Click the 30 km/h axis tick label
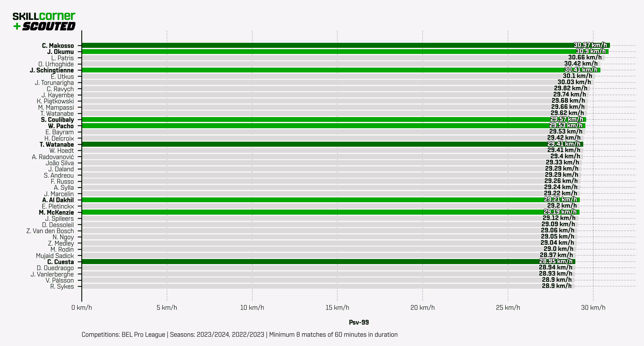644x346 pixels. (593, 308)
